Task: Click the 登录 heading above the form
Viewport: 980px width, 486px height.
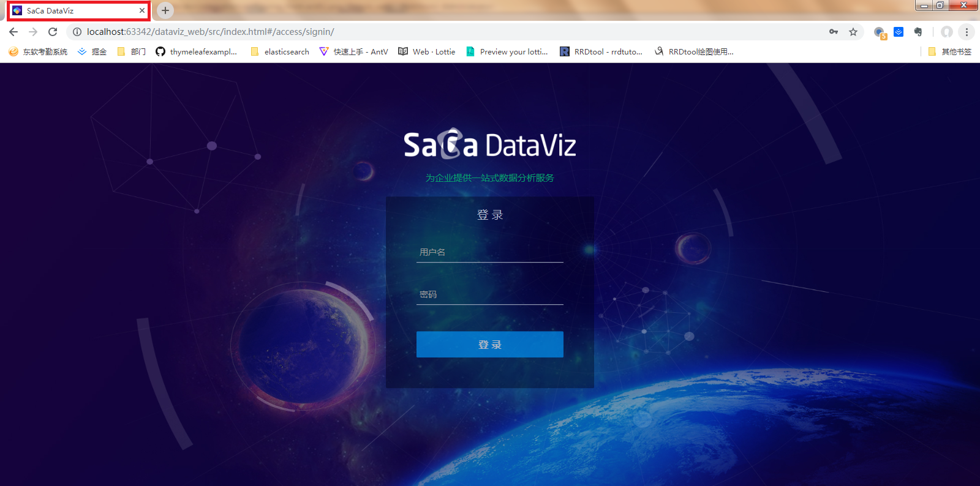Action: (x=490, y=215)
